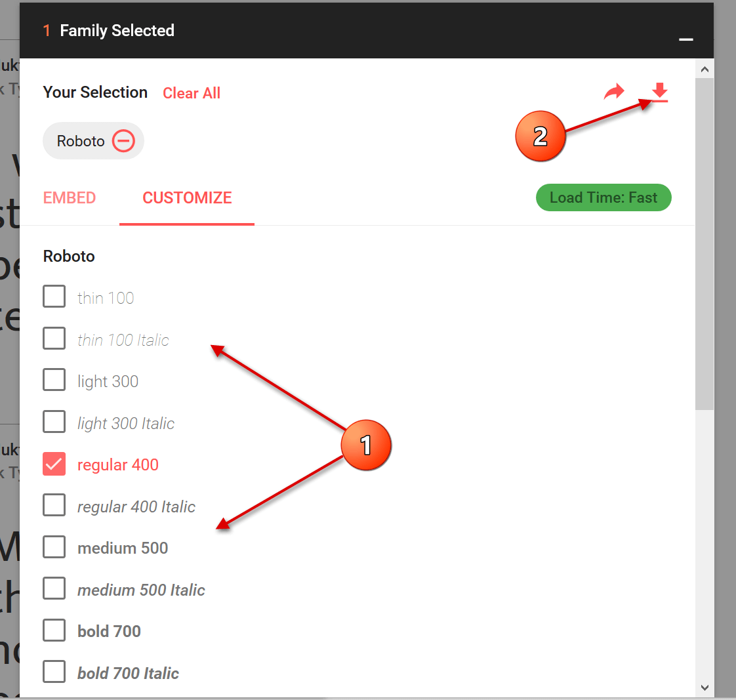
Task: Enable the regular 400 Italic checkbox
Action: click(54, 505)
